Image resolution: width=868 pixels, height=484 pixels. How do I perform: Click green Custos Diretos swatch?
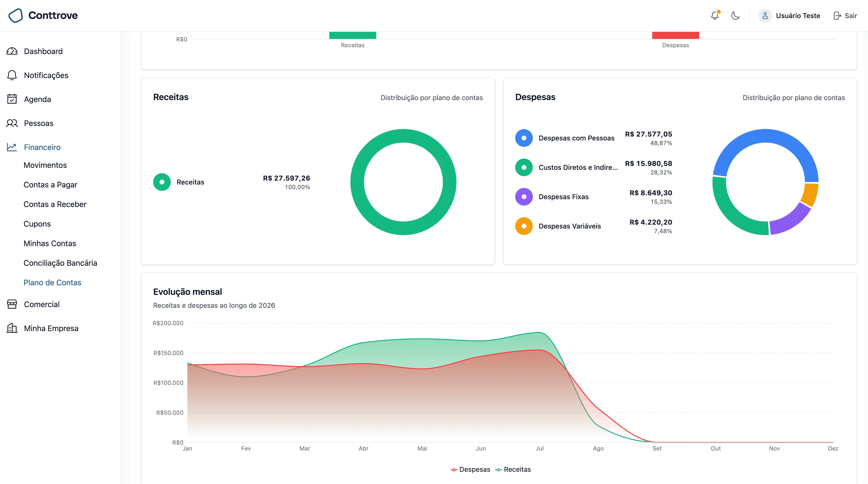point(524,167)
